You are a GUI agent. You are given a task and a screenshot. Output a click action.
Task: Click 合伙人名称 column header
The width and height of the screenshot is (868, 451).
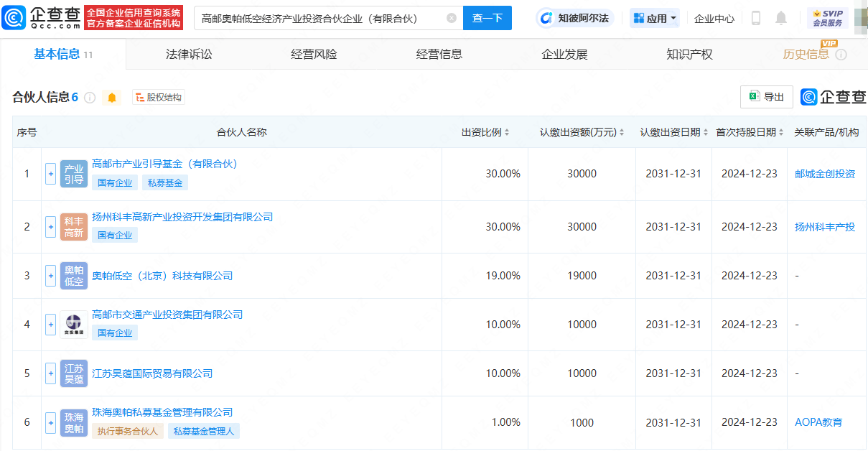pyautogui.click(x=241, y=132)
